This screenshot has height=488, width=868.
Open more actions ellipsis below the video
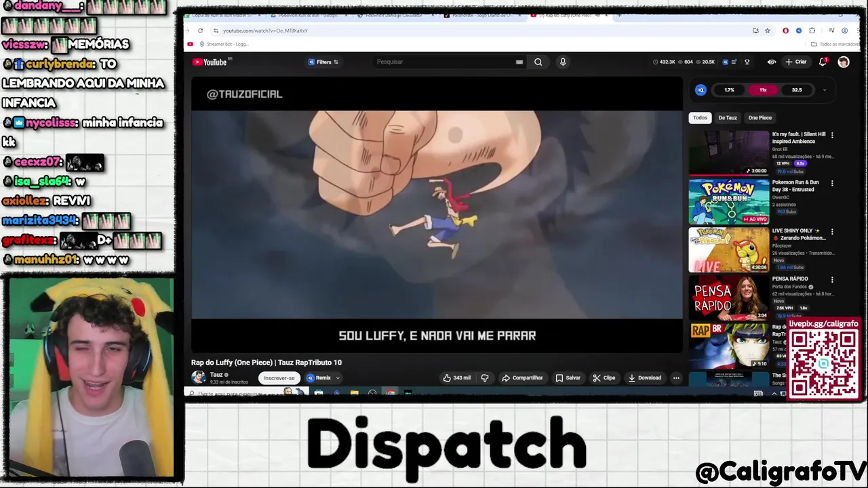point(676,378)
